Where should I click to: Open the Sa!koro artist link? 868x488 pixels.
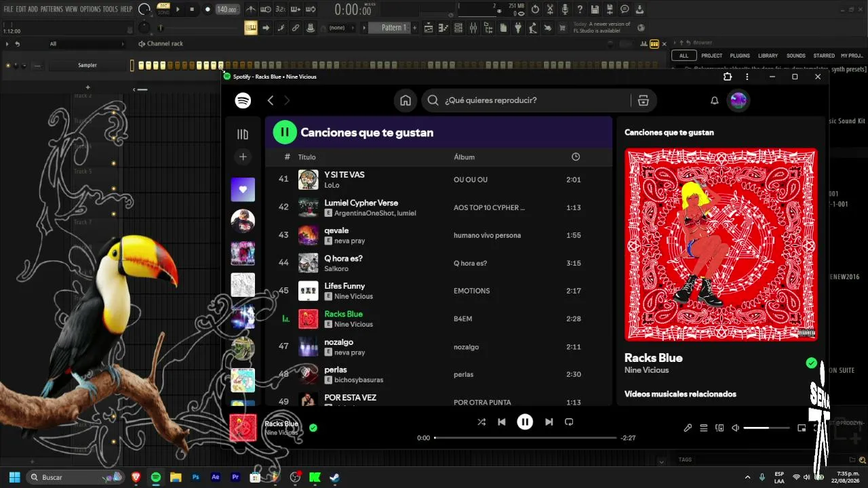pos(336,268)
